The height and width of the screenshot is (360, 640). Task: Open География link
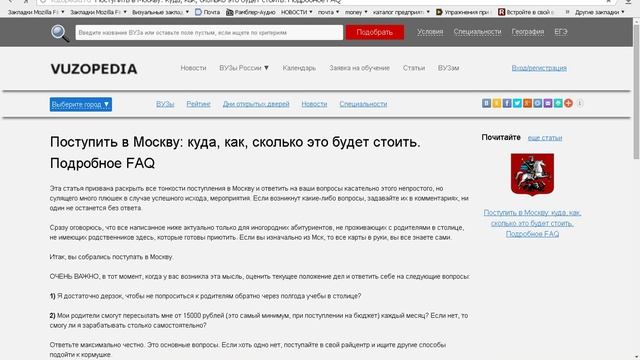click(x=528, y=31)
